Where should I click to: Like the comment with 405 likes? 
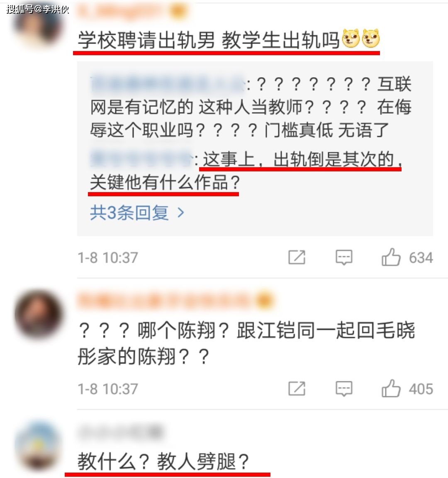391,388
